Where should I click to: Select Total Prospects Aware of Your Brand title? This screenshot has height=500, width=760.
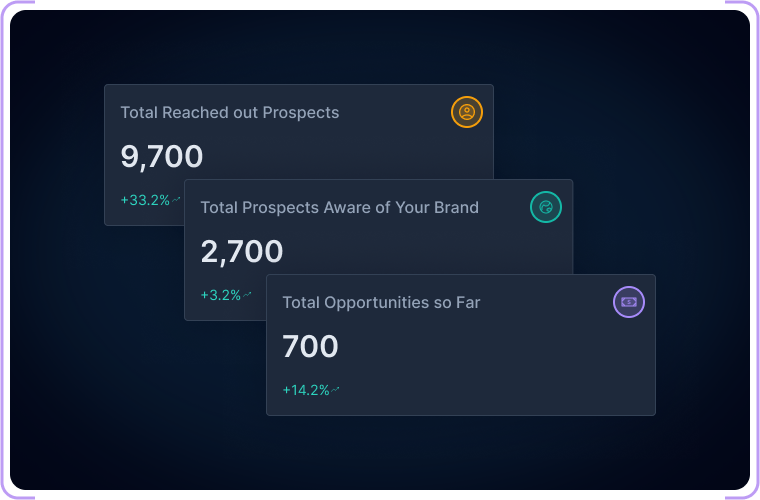[x=339, y=208]
